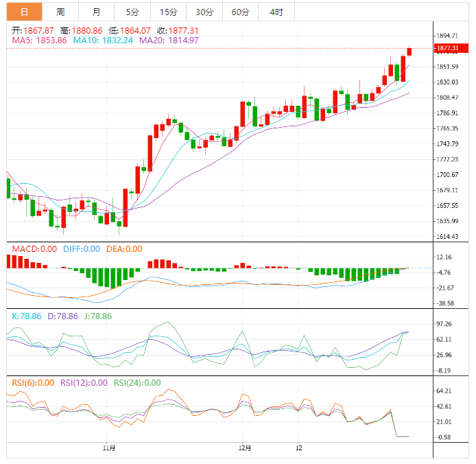
Task: Click the RSI(12):0.00 label
Action: 84,383
